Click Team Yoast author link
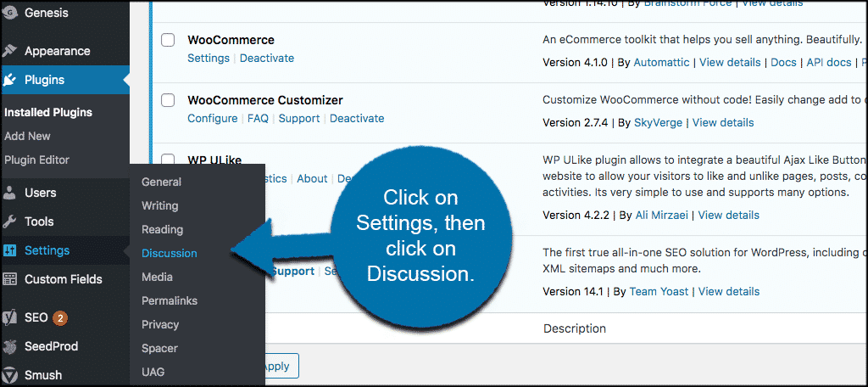Viewport: 868px width, 387px height. pyautogui.click(x=659, y=292)
